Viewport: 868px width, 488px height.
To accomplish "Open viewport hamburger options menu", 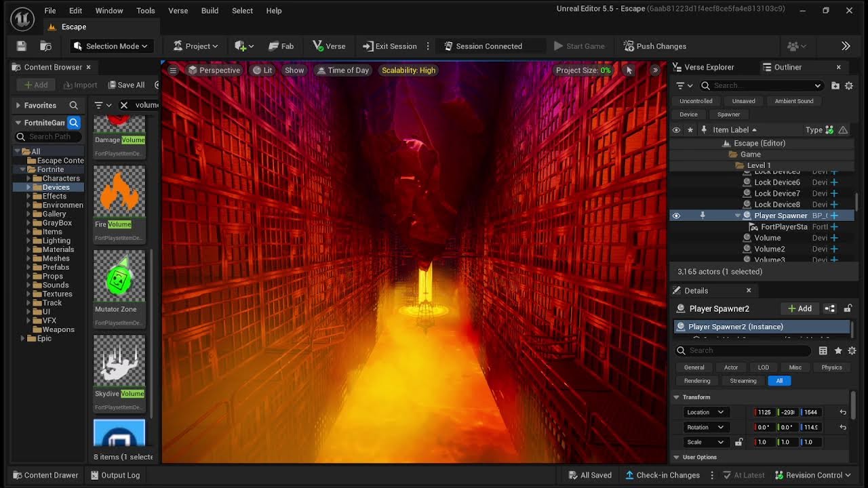I will 173,70.
